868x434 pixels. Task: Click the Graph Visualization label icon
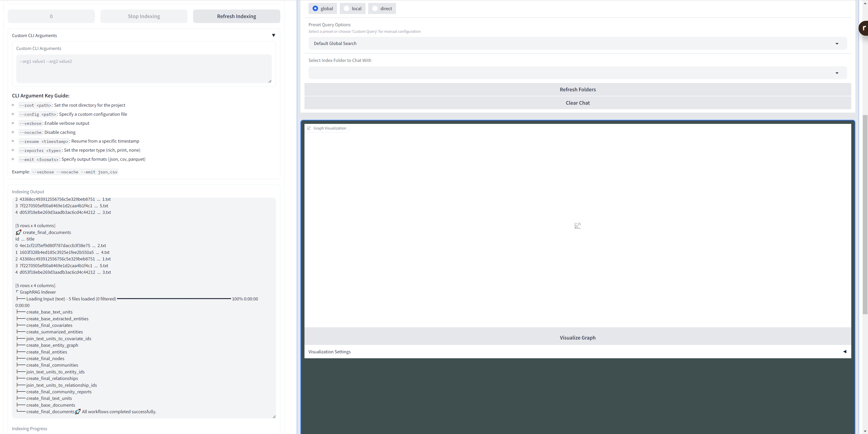coord(309,128)
